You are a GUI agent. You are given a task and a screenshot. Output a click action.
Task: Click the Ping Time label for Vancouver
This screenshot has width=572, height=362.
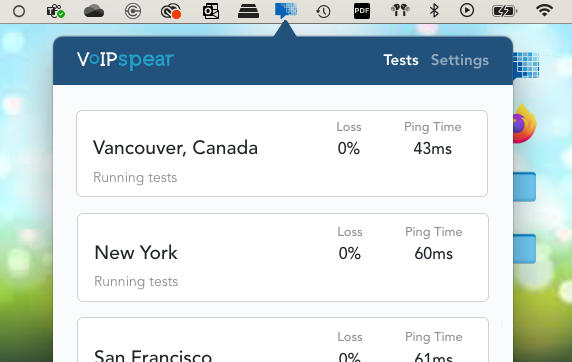[x=433, y=127]
